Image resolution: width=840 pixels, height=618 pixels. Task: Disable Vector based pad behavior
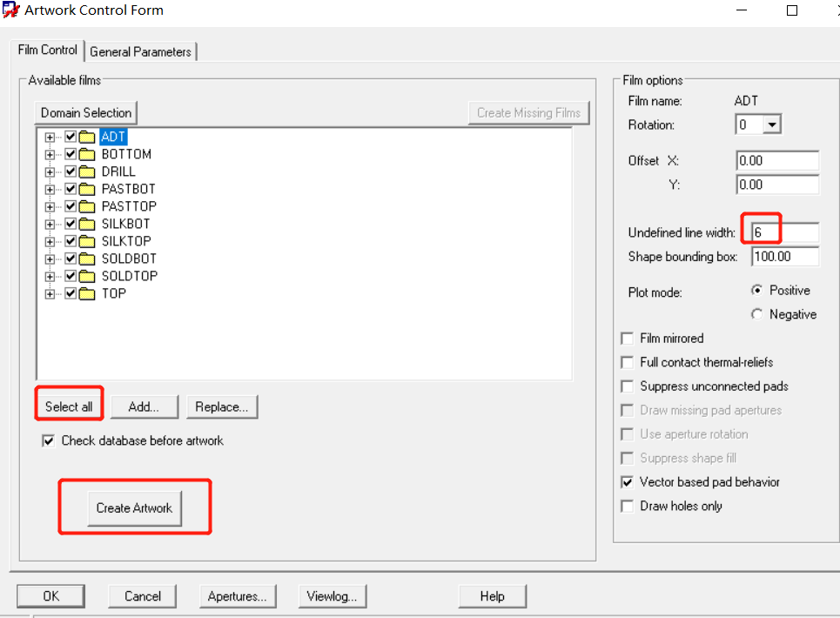[627, 482]
